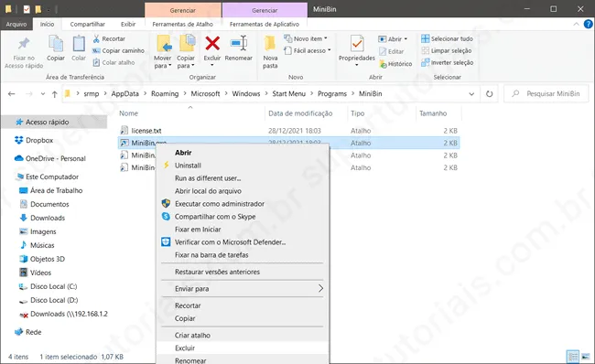Create a folder with Nova pasta
595x364 pixels.
point(270,52)
